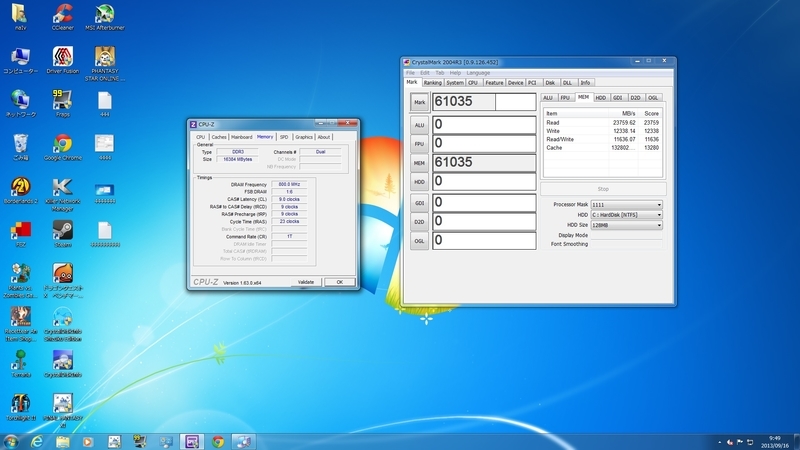Click the ALU benchmark button
Screen dimensions: 800x450
click(419, 125)
